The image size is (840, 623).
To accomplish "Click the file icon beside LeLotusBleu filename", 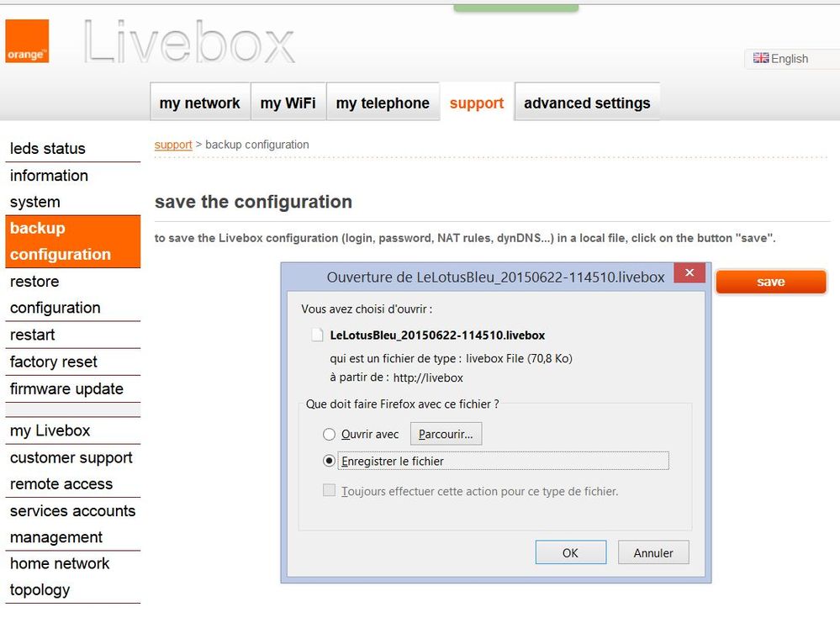I will 317,335.
